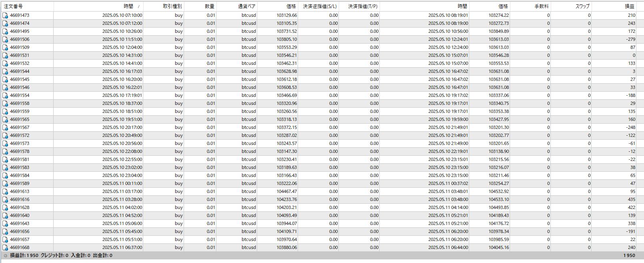
Task: Click the order icon beside ticket 46691473
Action: [x=5, y=15]
